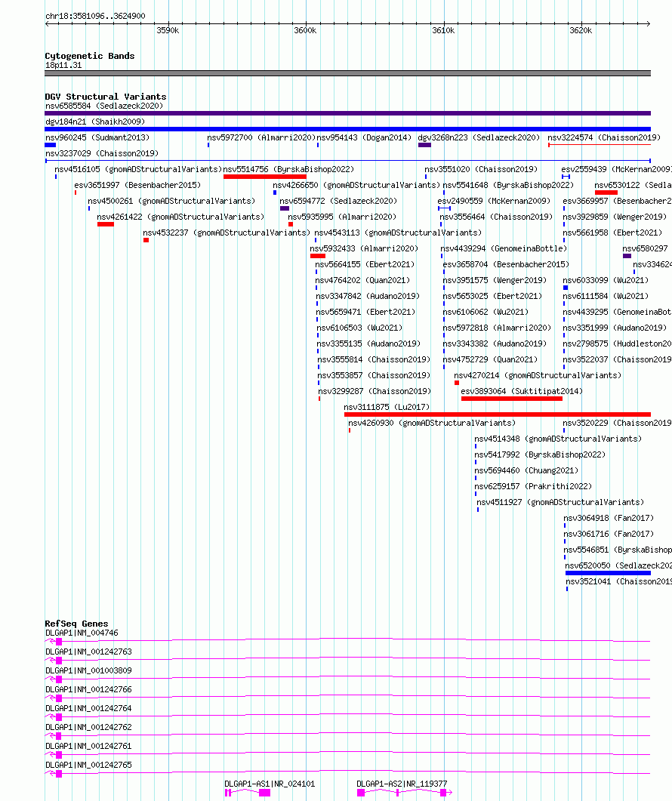Screen dimensions: 672x801
Task: Click esv3658704 (Besenbacher2015) label
Action: tap(506, 264)
